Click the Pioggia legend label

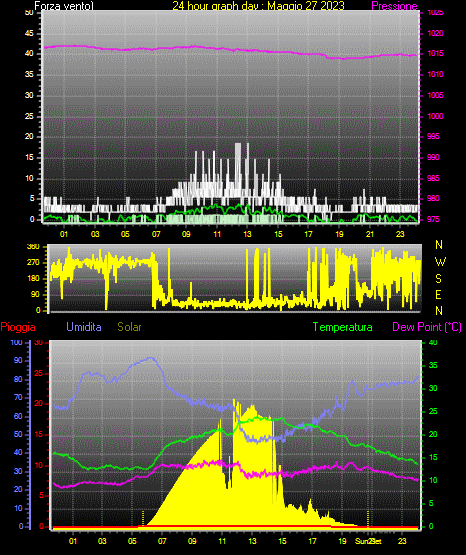click(18, 327)
